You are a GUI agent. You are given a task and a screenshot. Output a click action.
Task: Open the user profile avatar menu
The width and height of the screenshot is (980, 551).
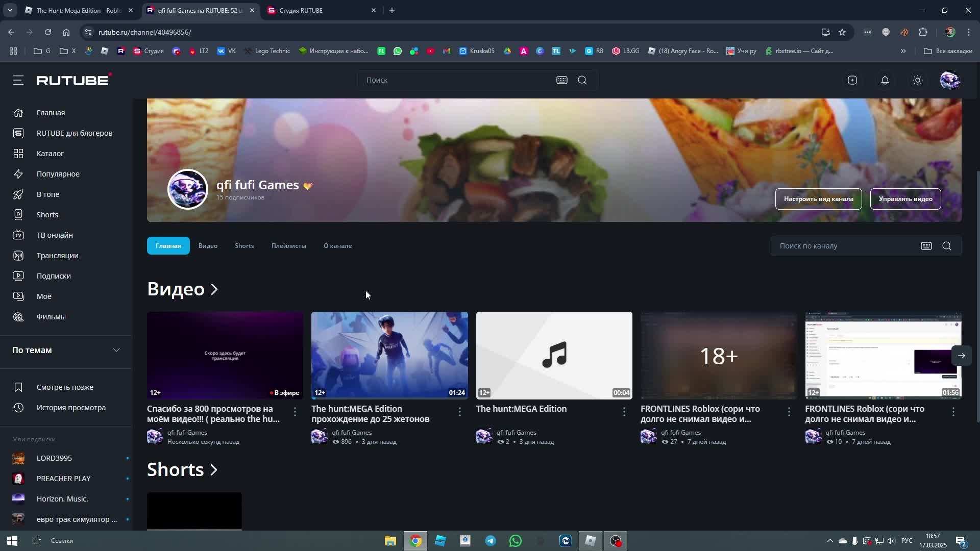[950, 80]
